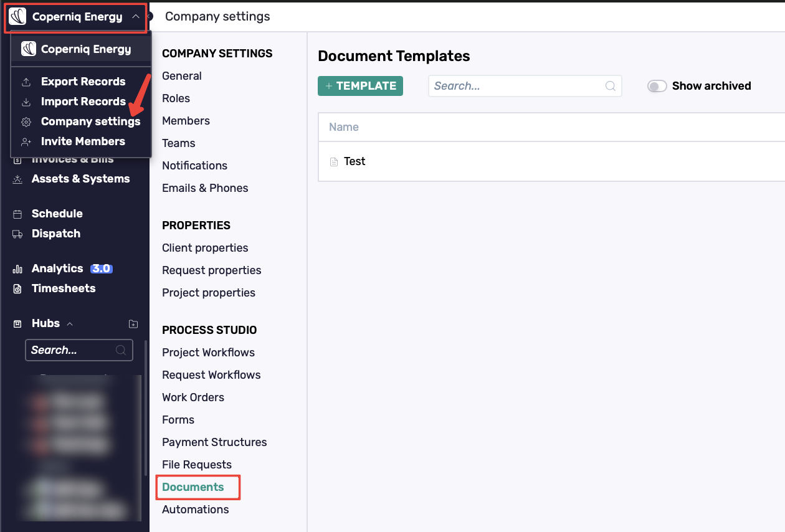Click magnifier icon in templates search box

point(611,86)
